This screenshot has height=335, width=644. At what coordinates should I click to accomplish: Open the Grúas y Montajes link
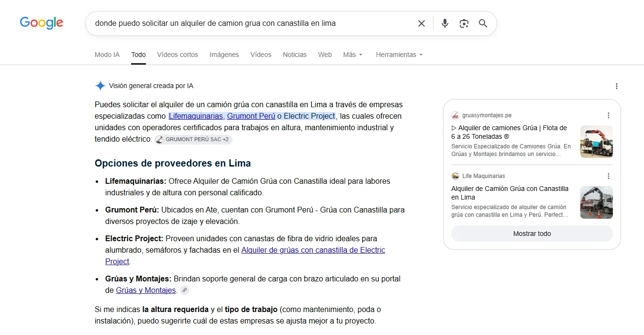tap(146, 290)
